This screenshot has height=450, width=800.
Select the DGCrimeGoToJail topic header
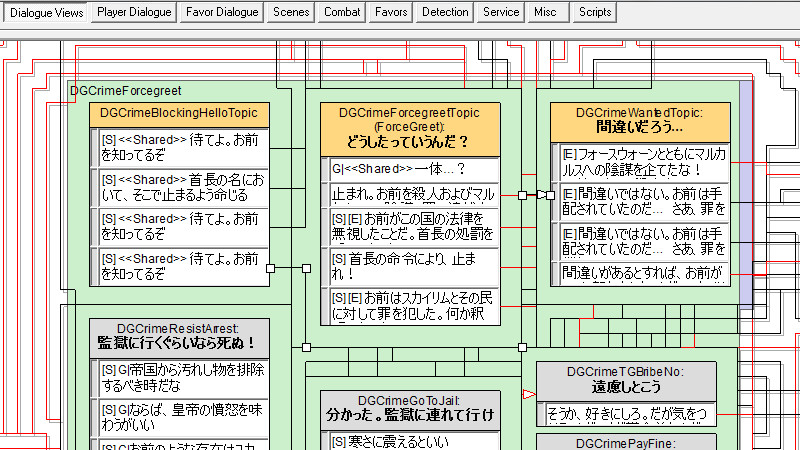click(410, 411)
